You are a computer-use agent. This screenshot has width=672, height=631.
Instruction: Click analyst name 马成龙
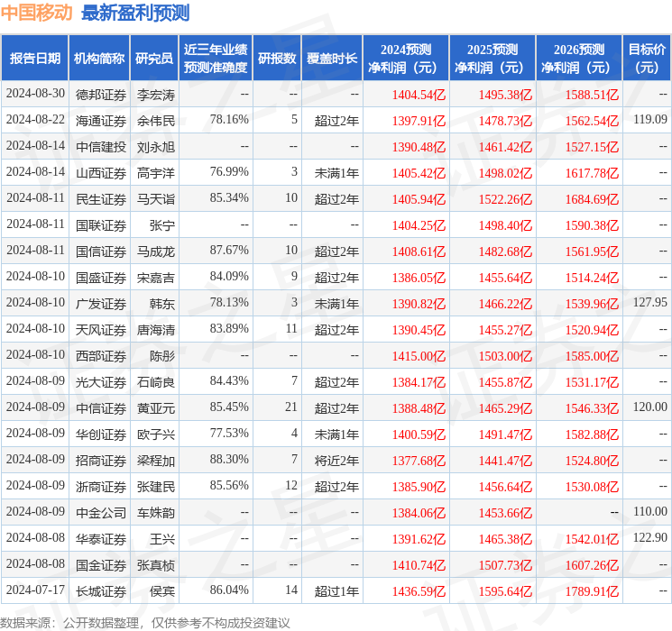[156, 251]
